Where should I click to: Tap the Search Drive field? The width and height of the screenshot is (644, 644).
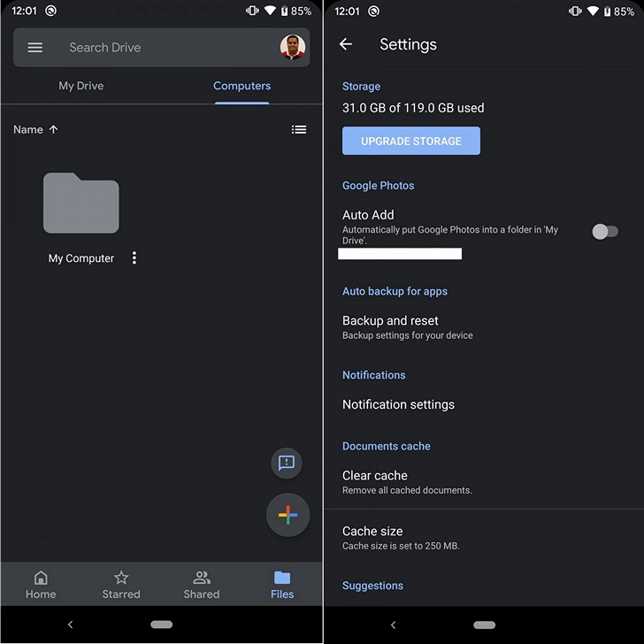click(x=161, y=48)
